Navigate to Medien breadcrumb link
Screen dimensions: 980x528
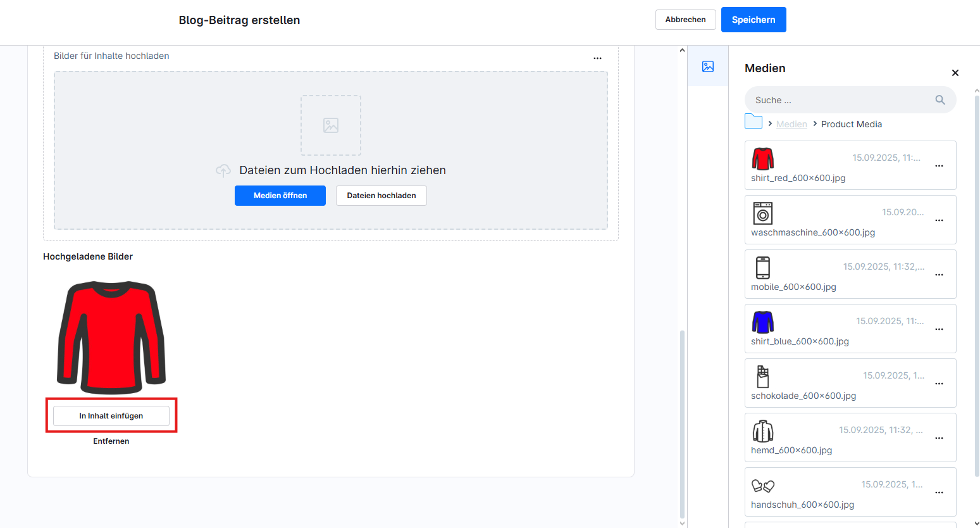coord(791,124)
